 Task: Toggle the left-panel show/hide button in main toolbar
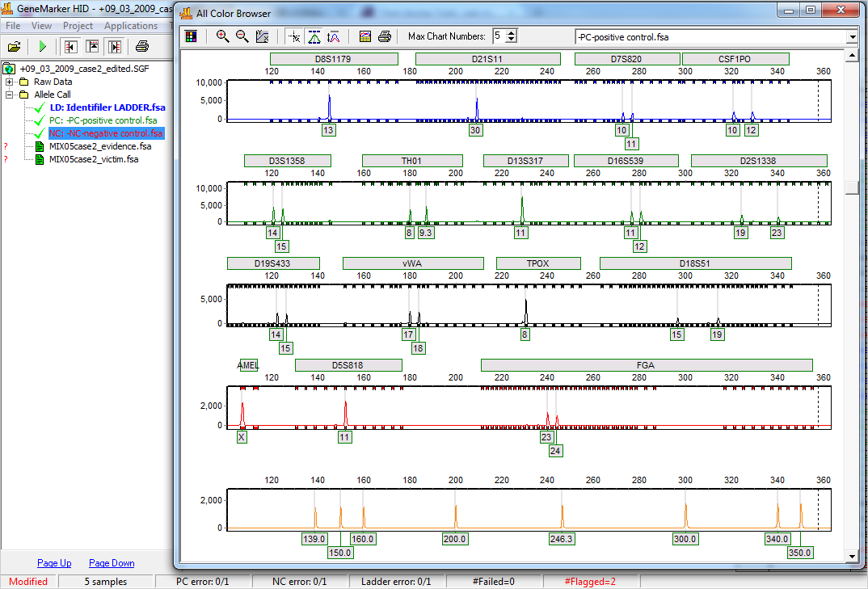[70, 47]
